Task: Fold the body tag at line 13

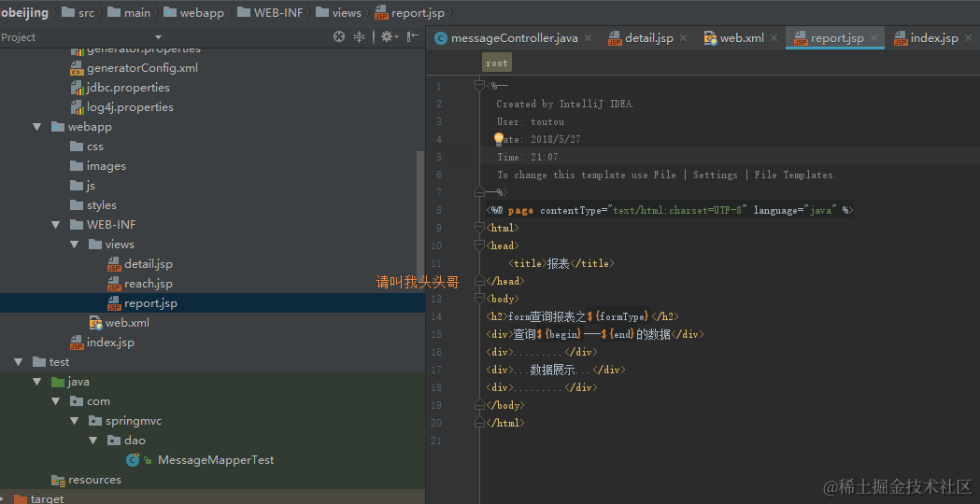Action: pyautogui.click(x=479, y=299)
